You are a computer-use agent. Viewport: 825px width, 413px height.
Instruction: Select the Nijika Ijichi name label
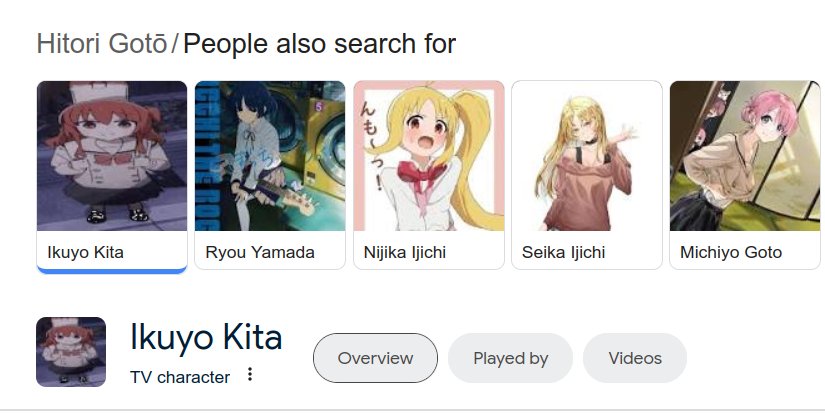405,252
